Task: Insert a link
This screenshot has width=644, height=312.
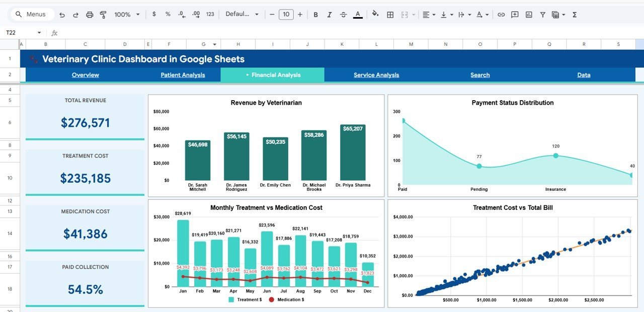Action: click(x=501, y=14)
